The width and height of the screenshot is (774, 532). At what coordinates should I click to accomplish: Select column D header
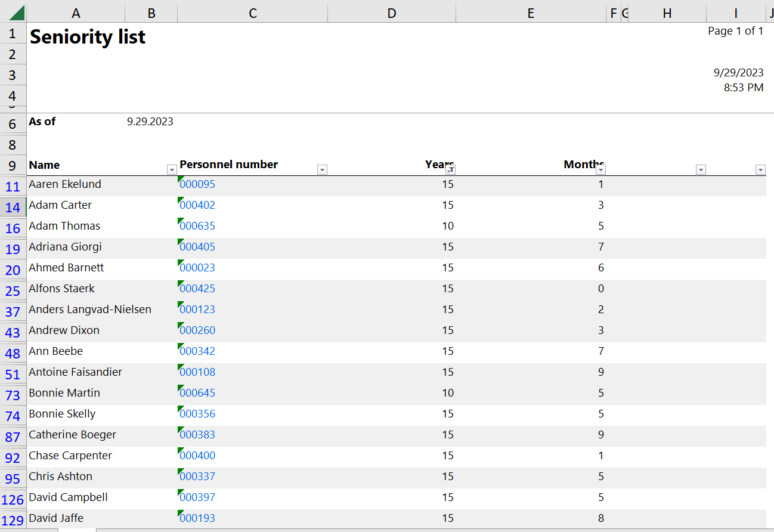click(x=392, y=12)
